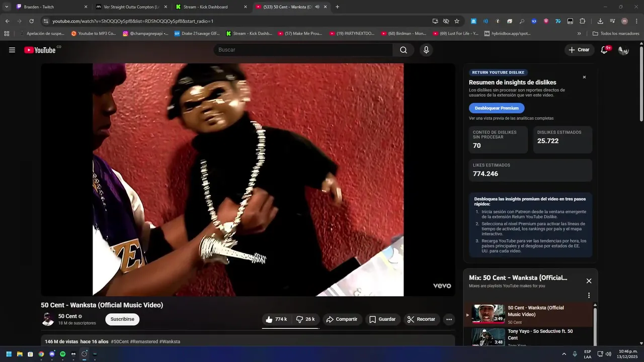Clip the video with Recortar
The height and width of the screenshot is (362, 644).
(x=421, y=319)
